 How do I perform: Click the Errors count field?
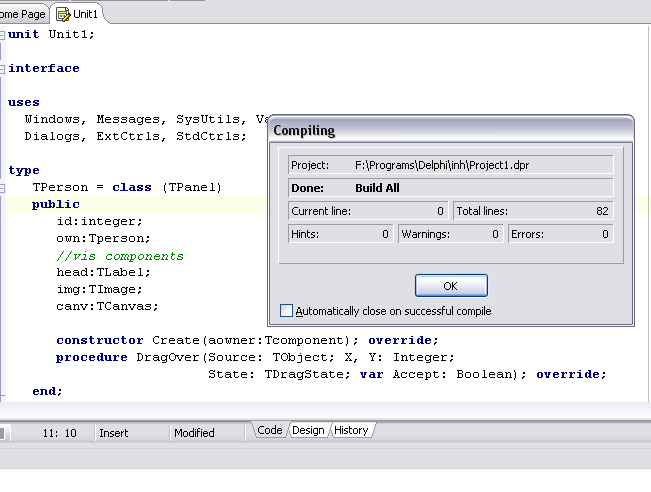[x=559, y=234]
